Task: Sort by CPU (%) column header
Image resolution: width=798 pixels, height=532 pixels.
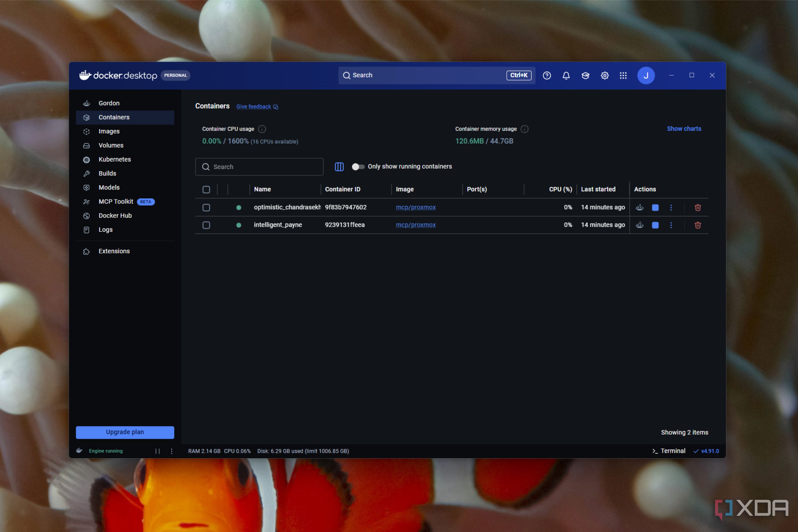Action: pyautogui.click(x=560, y=189)
